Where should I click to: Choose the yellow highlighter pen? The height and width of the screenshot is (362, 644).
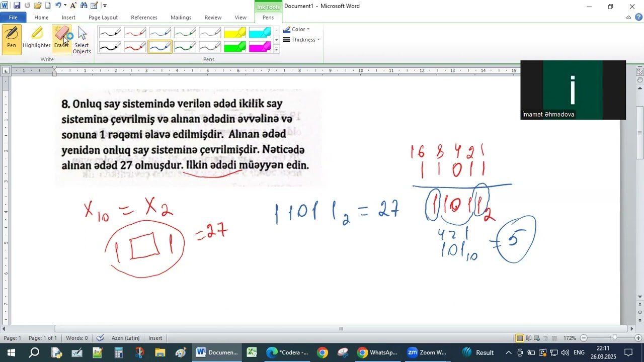235,33
